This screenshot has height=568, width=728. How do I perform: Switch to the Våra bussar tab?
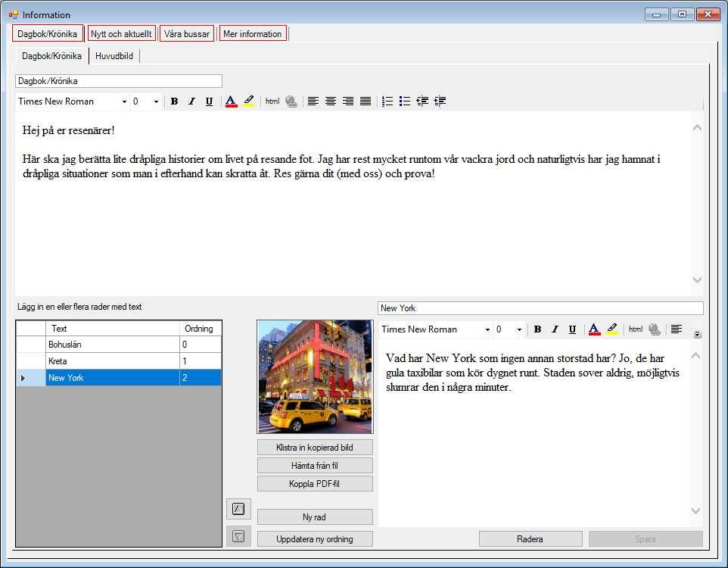click(x=187, y=33)
